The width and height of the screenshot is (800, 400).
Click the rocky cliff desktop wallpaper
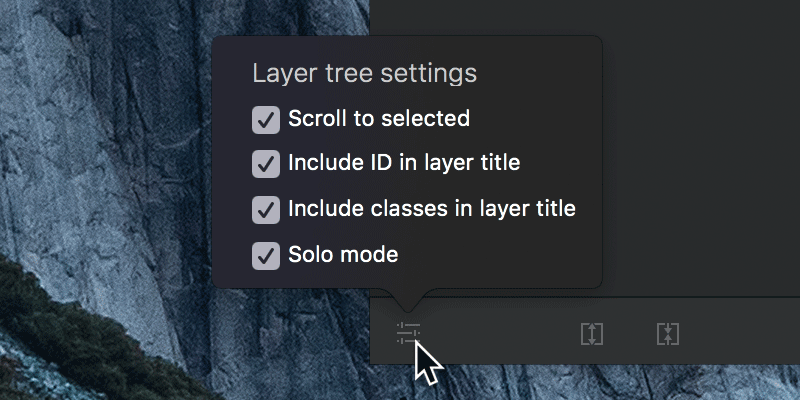click(x=102, y=128)
